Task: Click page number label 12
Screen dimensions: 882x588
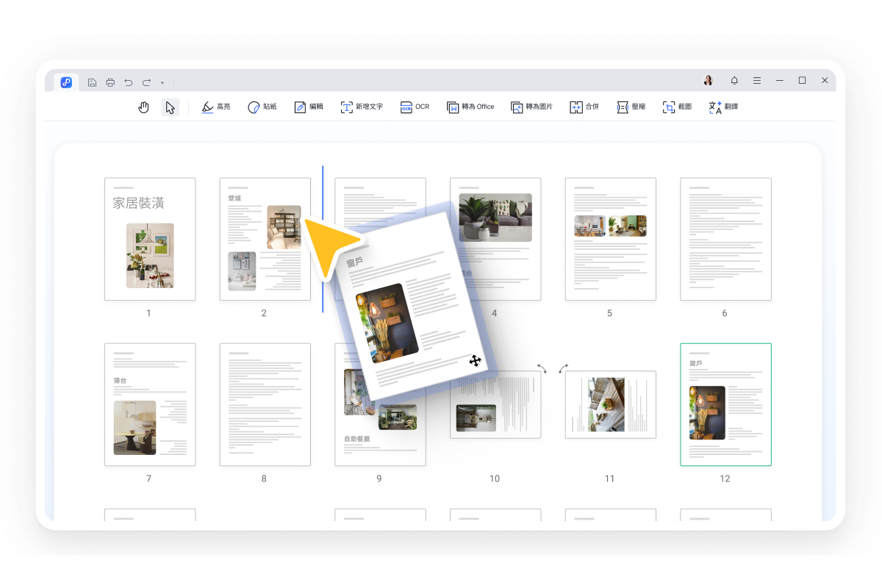Action: coord(725,478)
